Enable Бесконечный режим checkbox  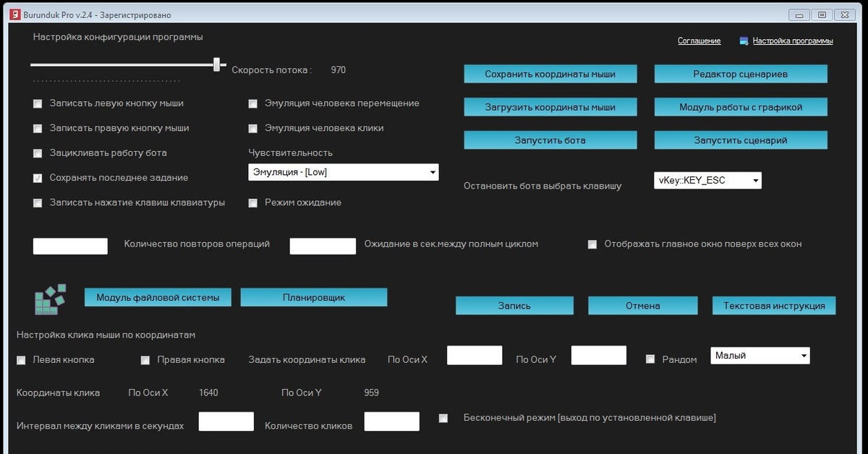443,418
